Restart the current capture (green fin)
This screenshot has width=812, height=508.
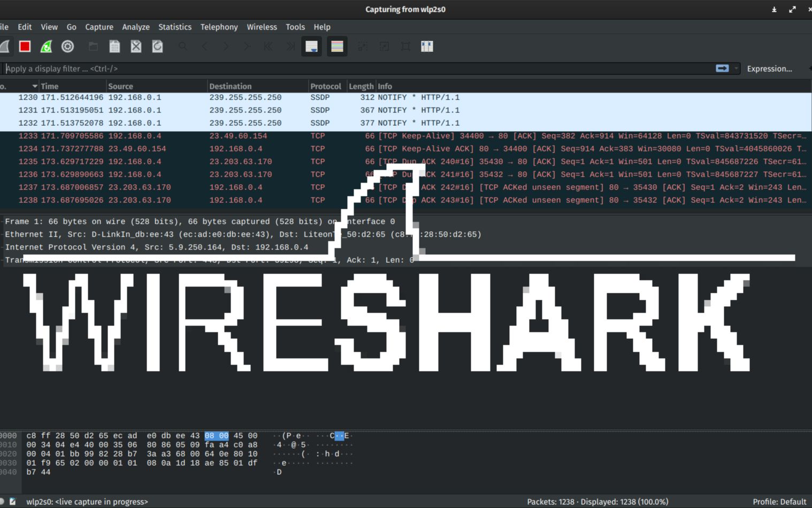click(x=46, y=47)
